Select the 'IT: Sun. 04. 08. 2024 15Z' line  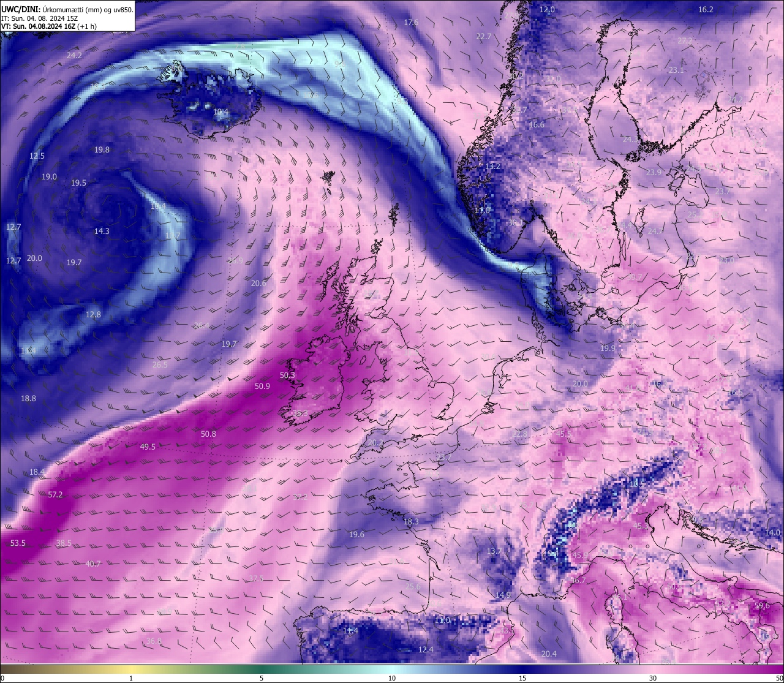(x=39, y=18)
